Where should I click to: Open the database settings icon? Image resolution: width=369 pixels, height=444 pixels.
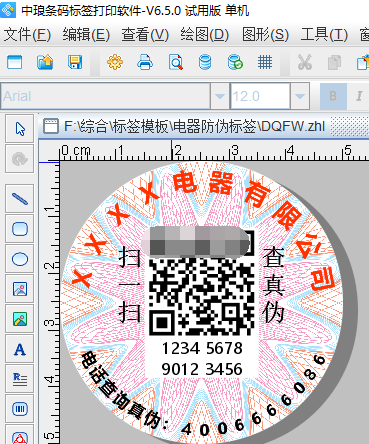[205, 62]
